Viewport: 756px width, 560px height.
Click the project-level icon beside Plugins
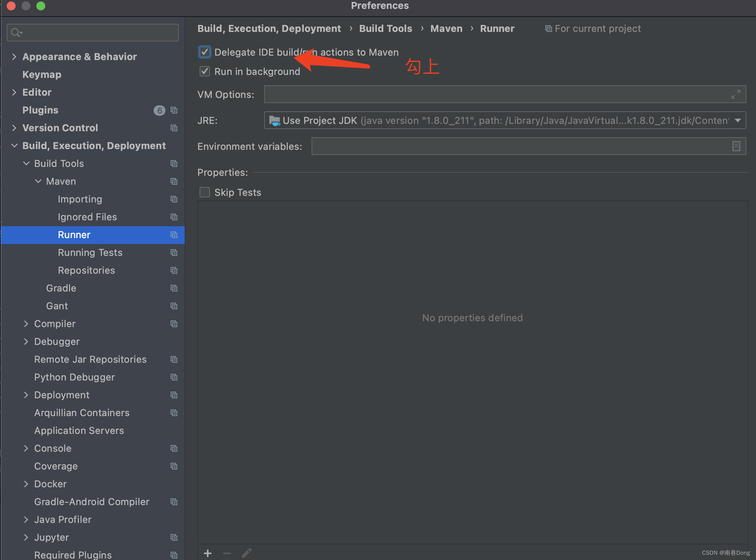(174, 110)
